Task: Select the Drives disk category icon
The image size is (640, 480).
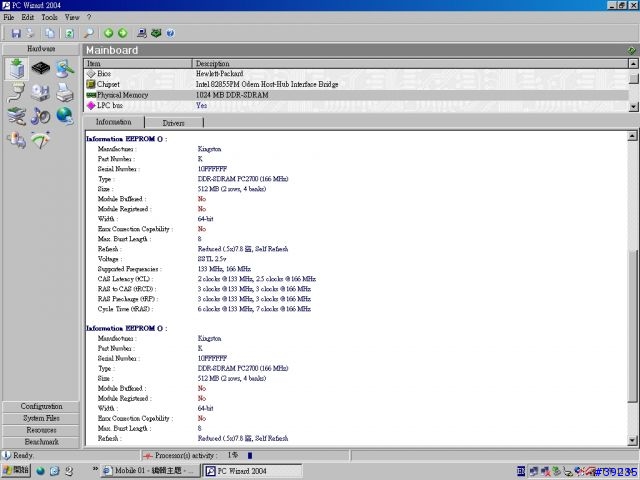Action: point(41,92)
